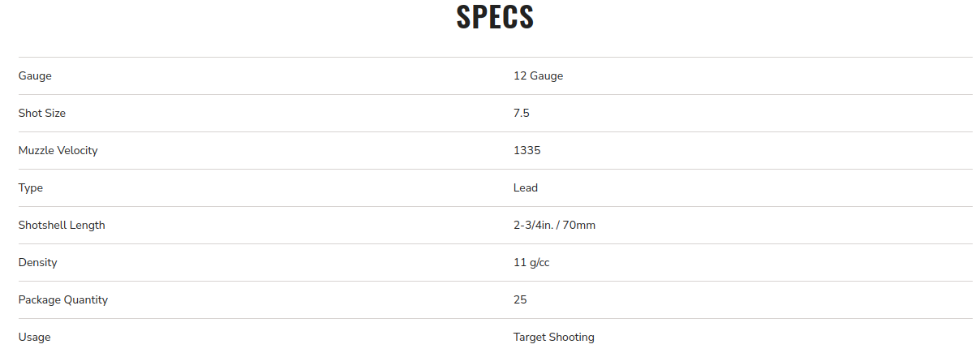Select the 12 Gauge value

point(538,75)
